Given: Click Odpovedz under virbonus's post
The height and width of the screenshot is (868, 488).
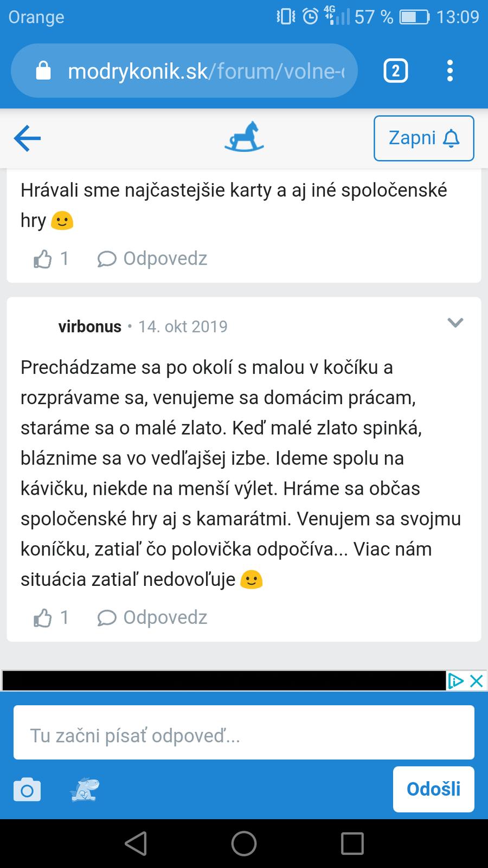Looking at the screenshot, I should pyautogui.click(x=153, y=618).
